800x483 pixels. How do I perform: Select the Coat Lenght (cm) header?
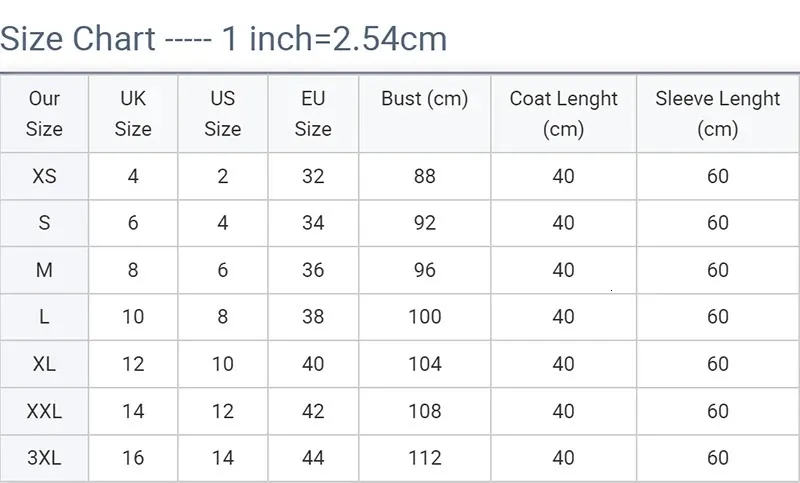pos(563,113)
